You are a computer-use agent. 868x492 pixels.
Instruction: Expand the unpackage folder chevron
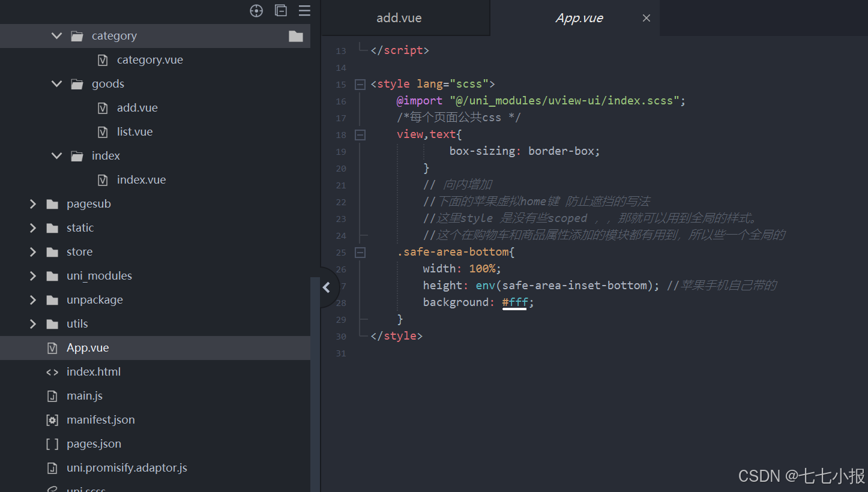click(x=33, y=300)
